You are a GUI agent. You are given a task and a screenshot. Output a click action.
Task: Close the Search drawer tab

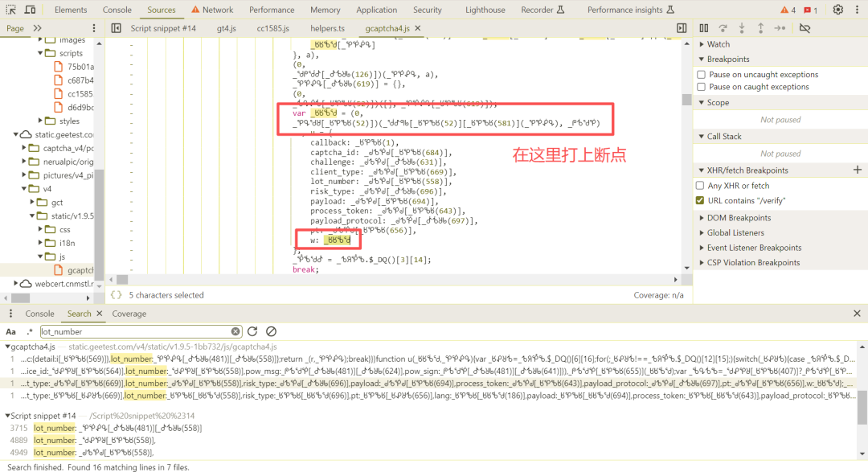click(100, 314)
